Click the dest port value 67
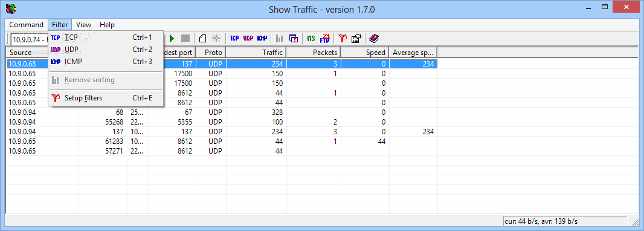This screenshot has width=644, height=231. 188,112
